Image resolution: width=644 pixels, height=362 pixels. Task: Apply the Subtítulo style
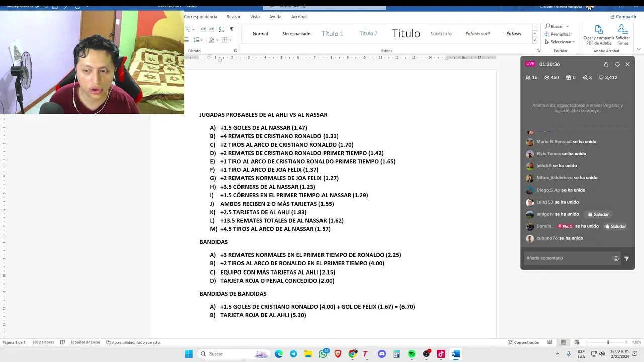[441, 34]
